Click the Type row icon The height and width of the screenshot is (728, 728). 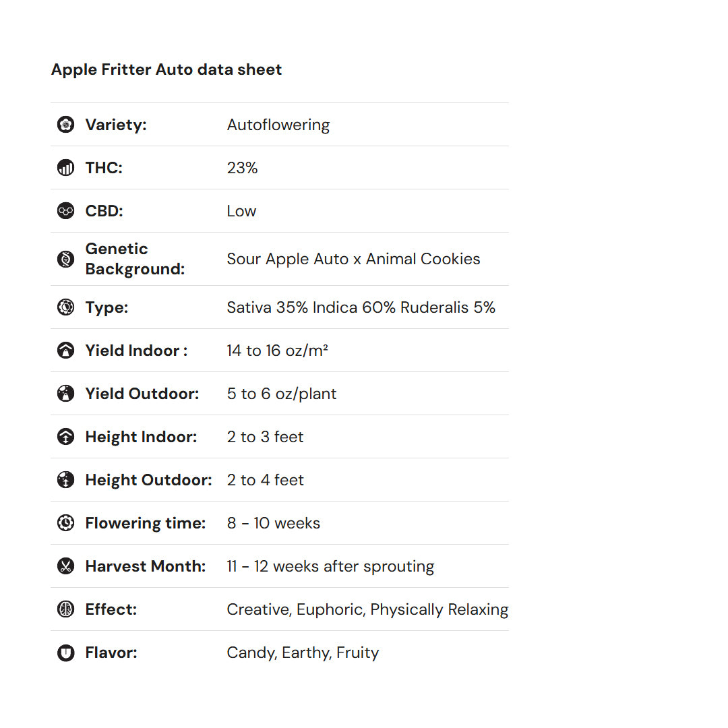[x=65, y=307]
